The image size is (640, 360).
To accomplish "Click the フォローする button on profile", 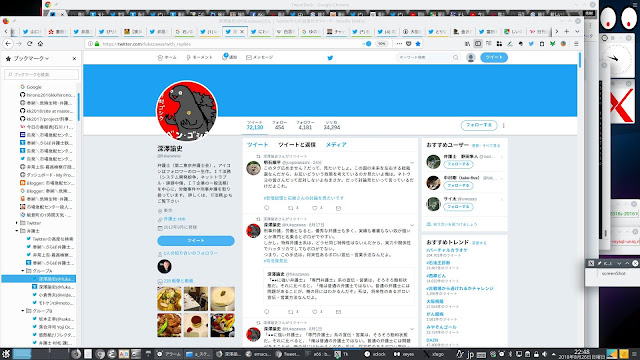I will tap(479, 125).
